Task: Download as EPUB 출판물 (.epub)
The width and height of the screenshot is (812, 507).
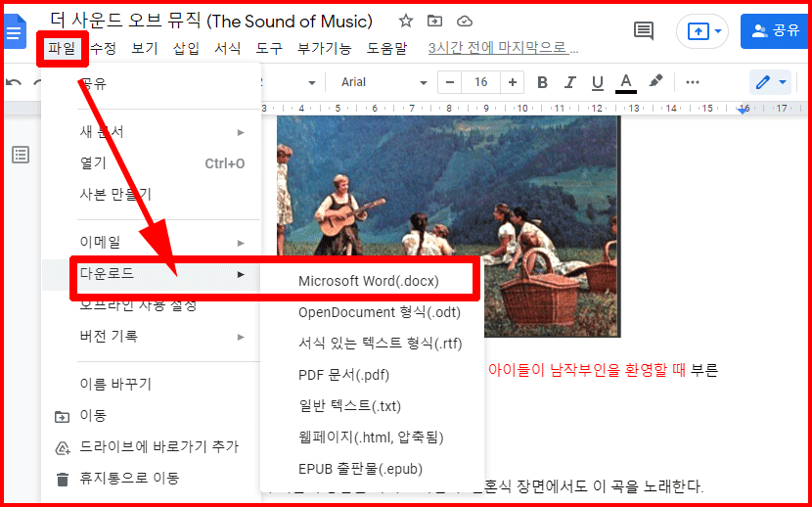Action: tap(372, 469)
